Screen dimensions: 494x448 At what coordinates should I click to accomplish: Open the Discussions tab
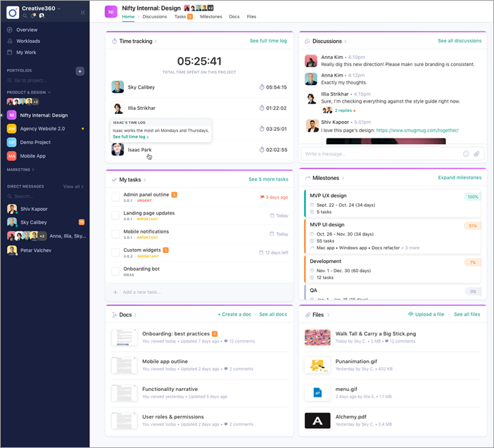click(155, 16)
